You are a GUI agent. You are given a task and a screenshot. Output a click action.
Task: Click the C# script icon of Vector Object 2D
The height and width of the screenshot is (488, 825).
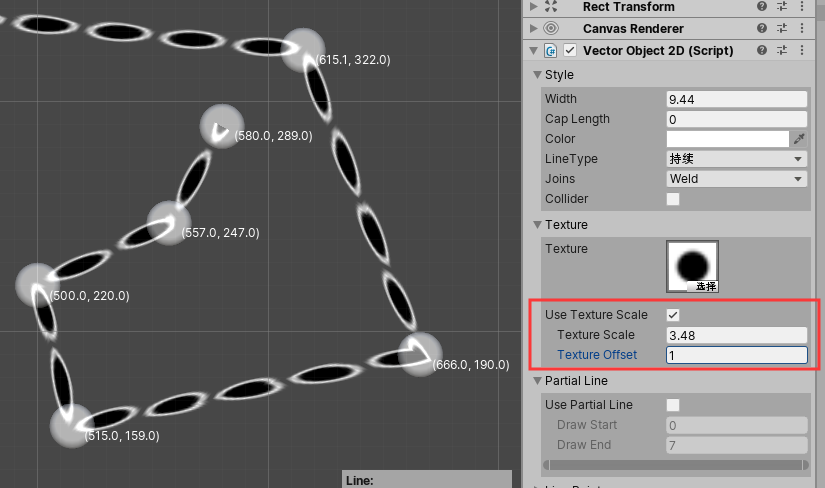(551, 50)
